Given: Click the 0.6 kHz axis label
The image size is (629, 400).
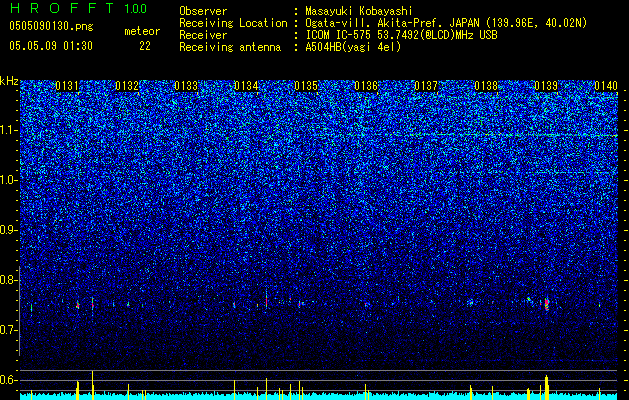Looking at the screenshot, I should coord(9,380).
